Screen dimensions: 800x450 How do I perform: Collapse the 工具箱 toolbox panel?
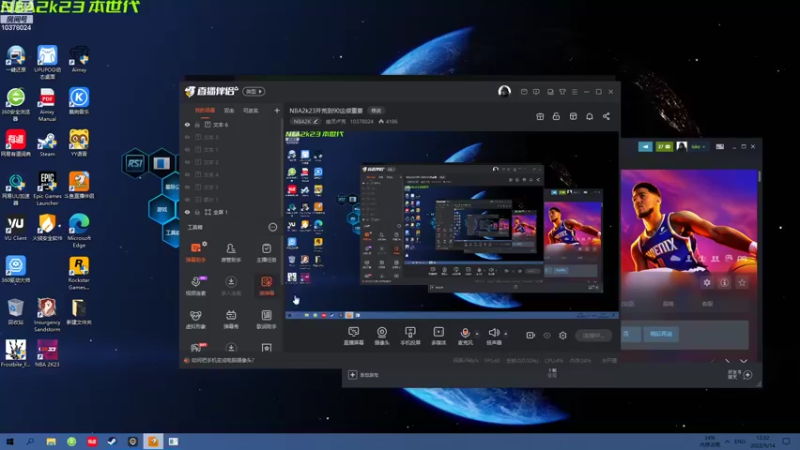[273, 227]
